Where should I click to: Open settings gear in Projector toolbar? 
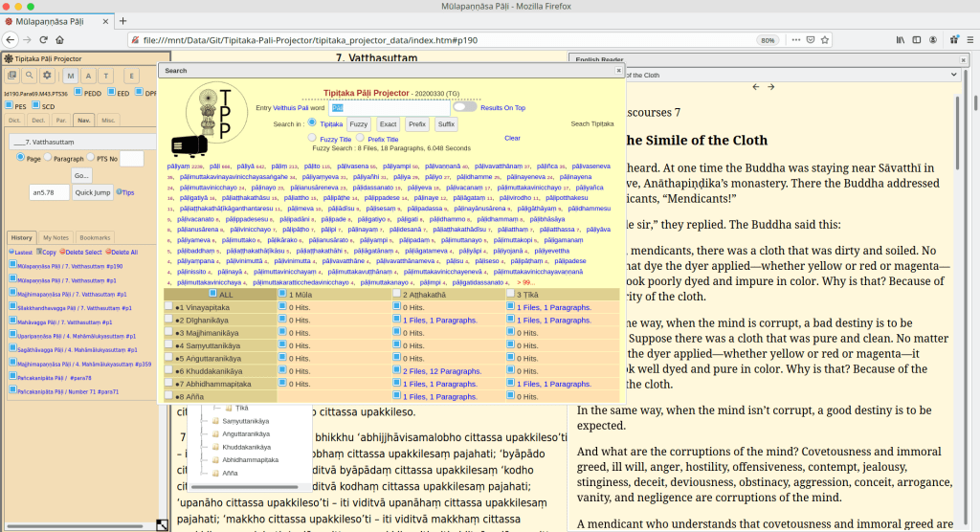tap(47, 76)
